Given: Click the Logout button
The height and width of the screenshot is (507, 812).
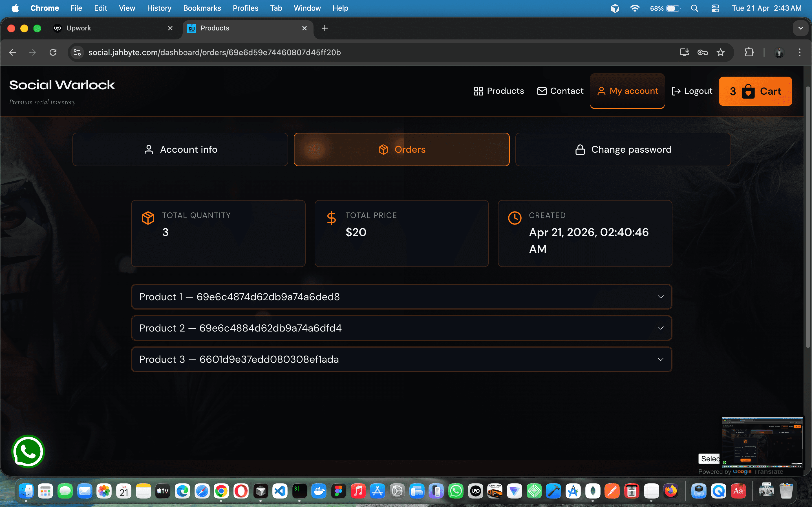Looking at the screenshot, I should click(x=692, y=91).
